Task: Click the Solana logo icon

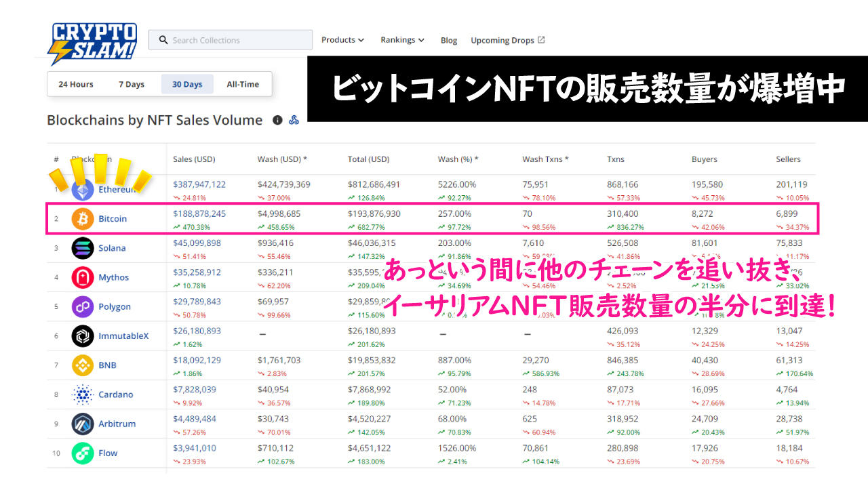Action: click(x=83, y=248)
